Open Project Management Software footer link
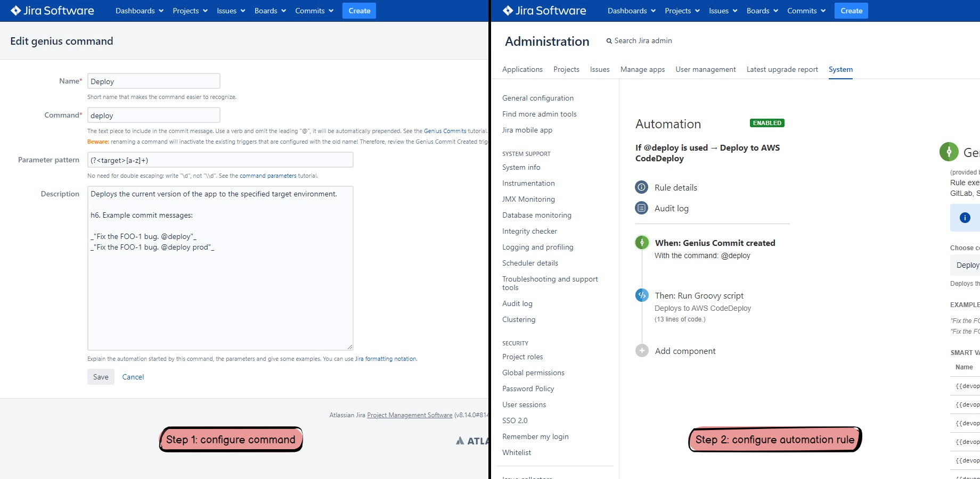Image resolution: width=980 pixels, height=479 pixels. pyautogui.click(x=410, y=415)
